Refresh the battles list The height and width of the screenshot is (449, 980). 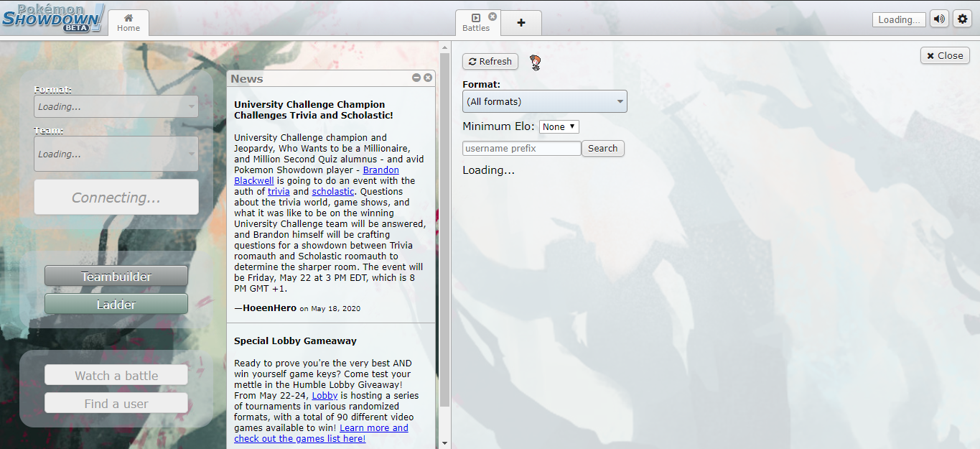coord(490,62)
